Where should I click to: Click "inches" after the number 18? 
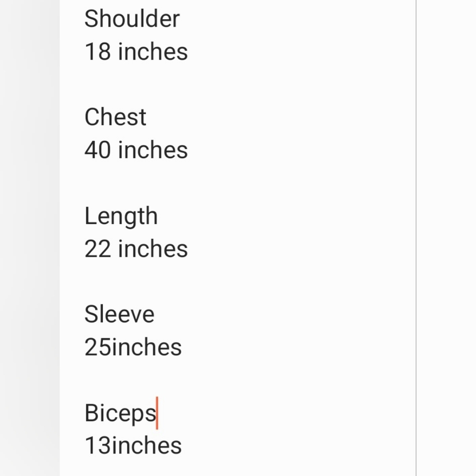point(153,51)
